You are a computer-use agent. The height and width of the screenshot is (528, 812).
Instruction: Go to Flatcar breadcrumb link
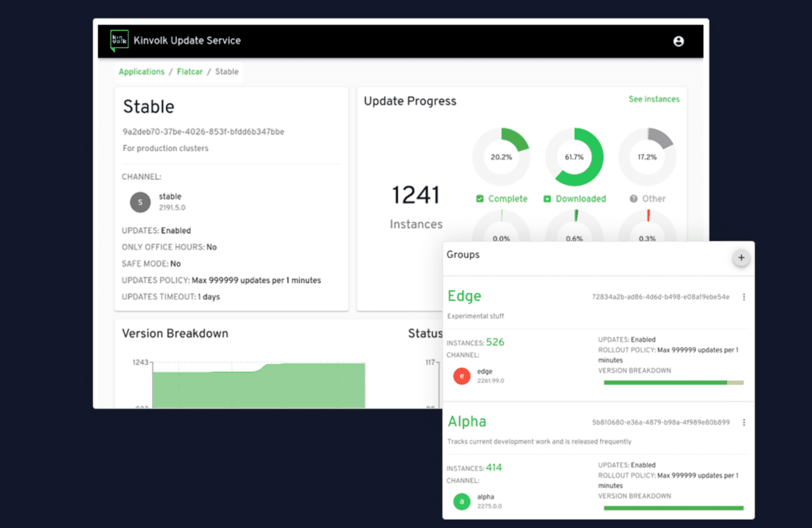click(190, 72)
